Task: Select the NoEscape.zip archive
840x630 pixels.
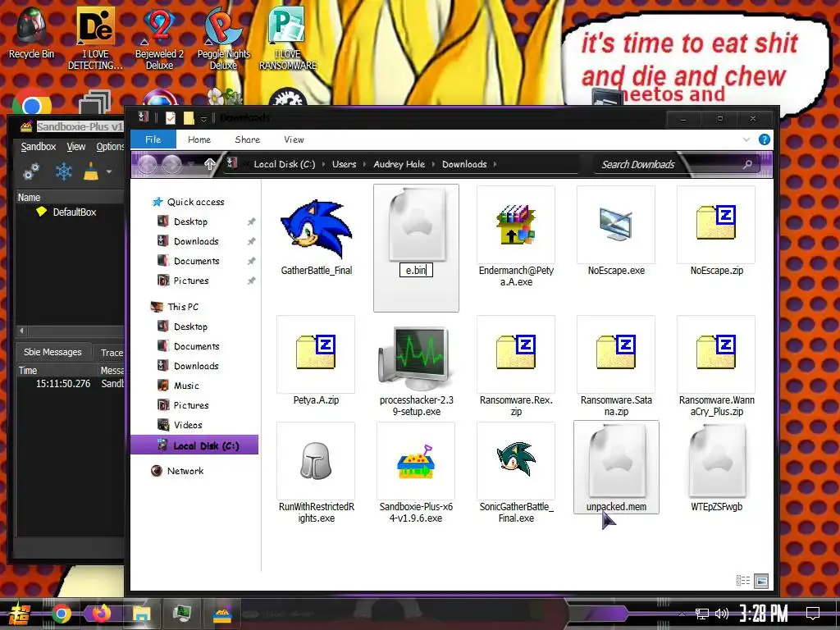Action: (x=716, y=231)
